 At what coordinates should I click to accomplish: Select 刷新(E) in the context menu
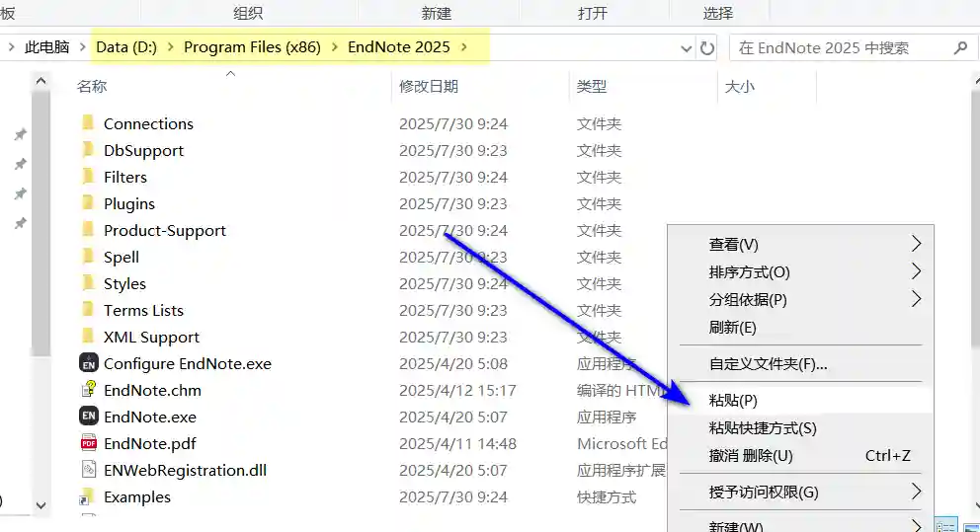pyautogui.click(x=732, y=327)
